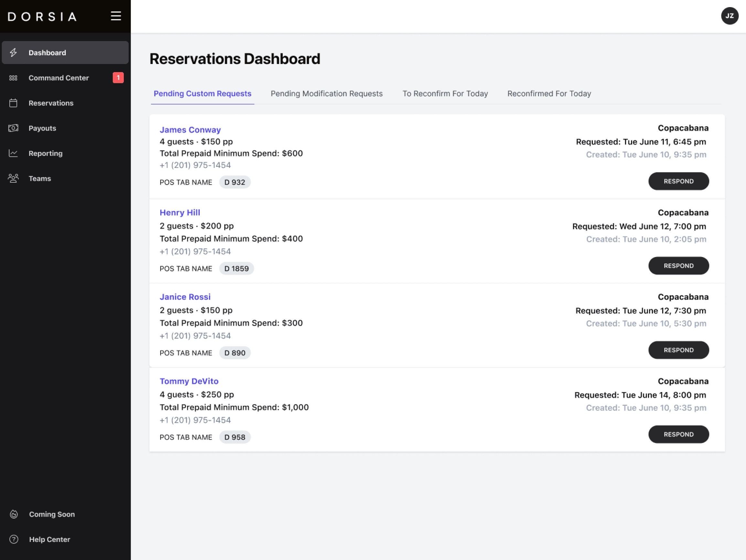The width and height of the screenshot is (746, 560).
Task: Open the Help Center question icon
Action: [14, 539]
